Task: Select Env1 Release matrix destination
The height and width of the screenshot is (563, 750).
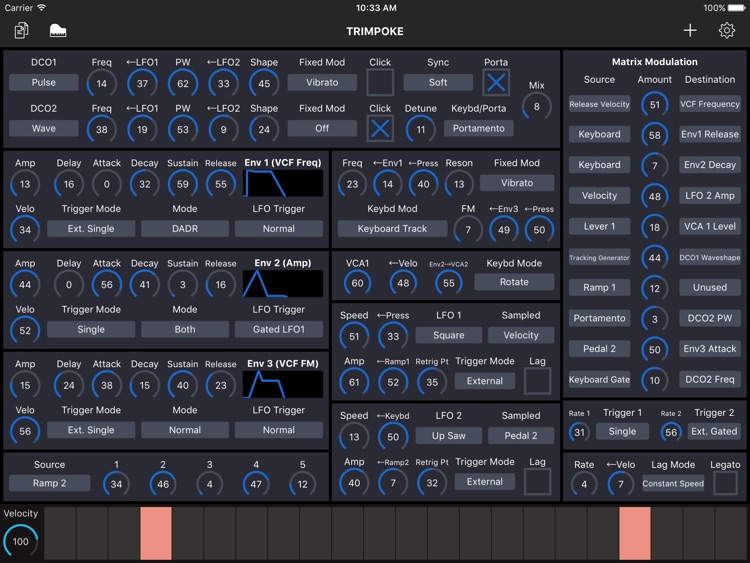Action: (710, 134)
